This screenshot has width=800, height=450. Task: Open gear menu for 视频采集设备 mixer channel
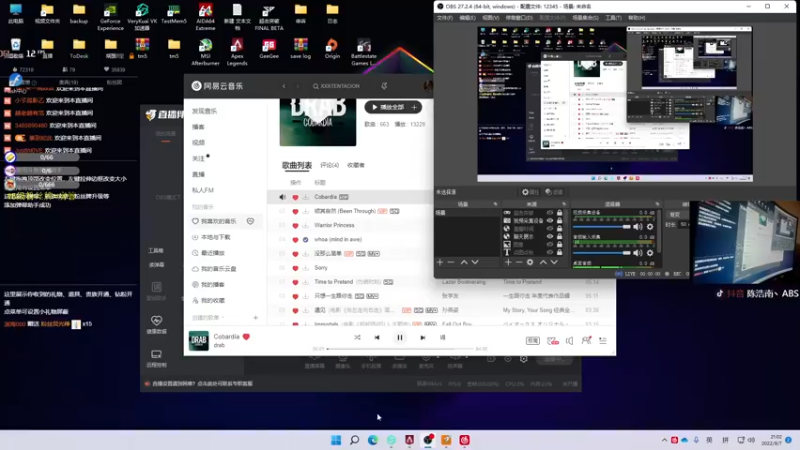[650, 227]
